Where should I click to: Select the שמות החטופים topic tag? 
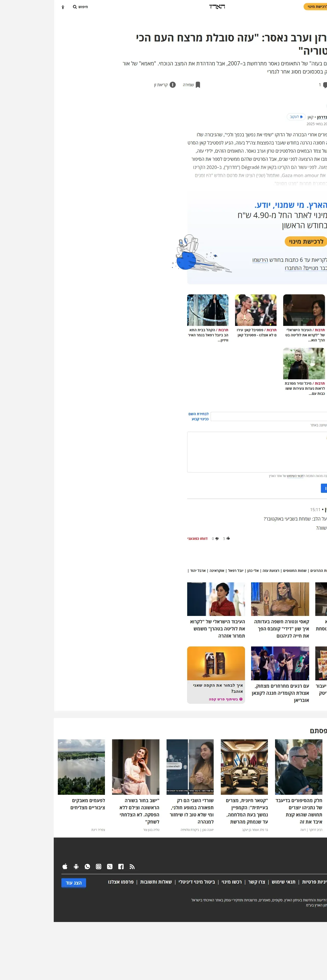295,571
